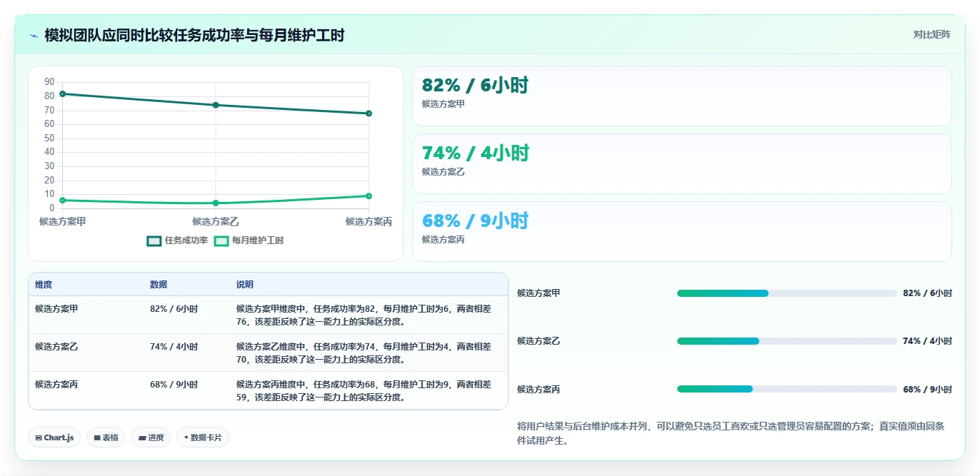
Task: Click the 74% / 4小时 table cell
Action: (x=174, y=347)
